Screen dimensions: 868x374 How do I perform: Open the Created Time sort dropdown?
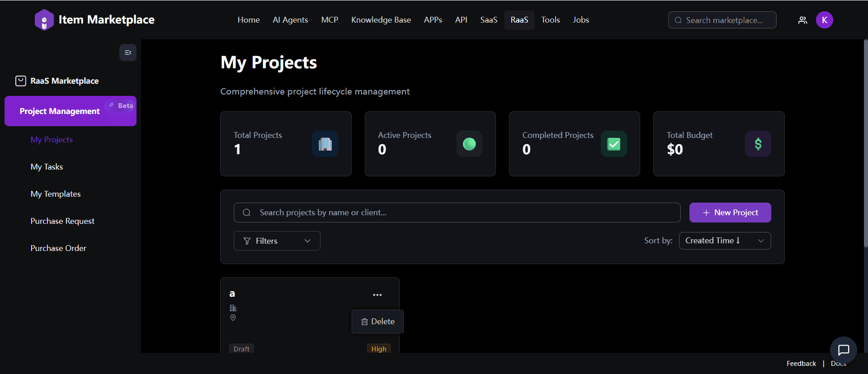725,241
